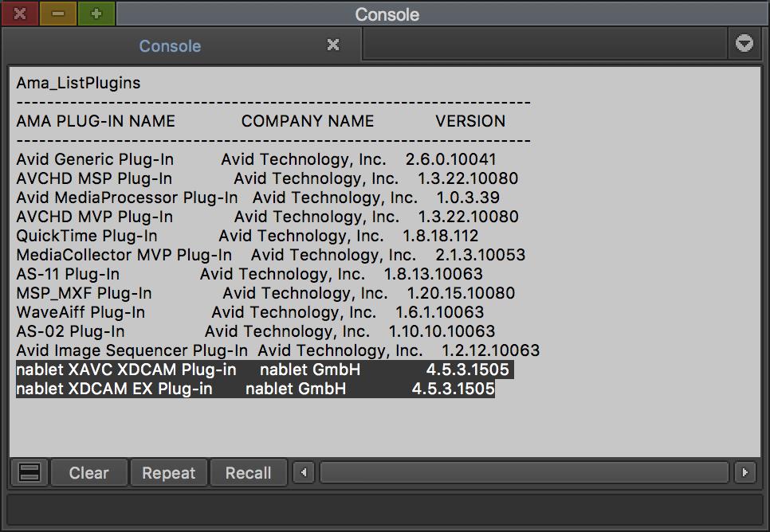Close the Console window with red button

(20, 14)
